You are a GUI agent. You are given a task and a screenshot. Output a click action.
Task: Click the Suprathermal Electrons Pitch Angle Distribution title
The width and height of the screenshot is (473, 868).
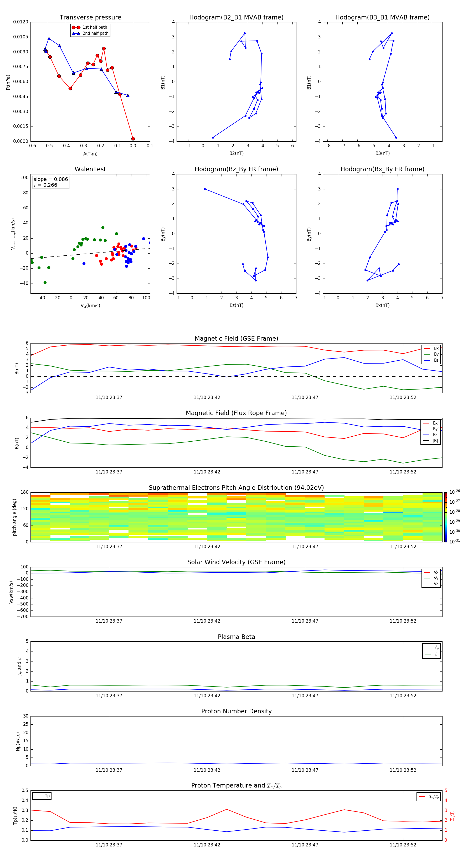[236, 488]
